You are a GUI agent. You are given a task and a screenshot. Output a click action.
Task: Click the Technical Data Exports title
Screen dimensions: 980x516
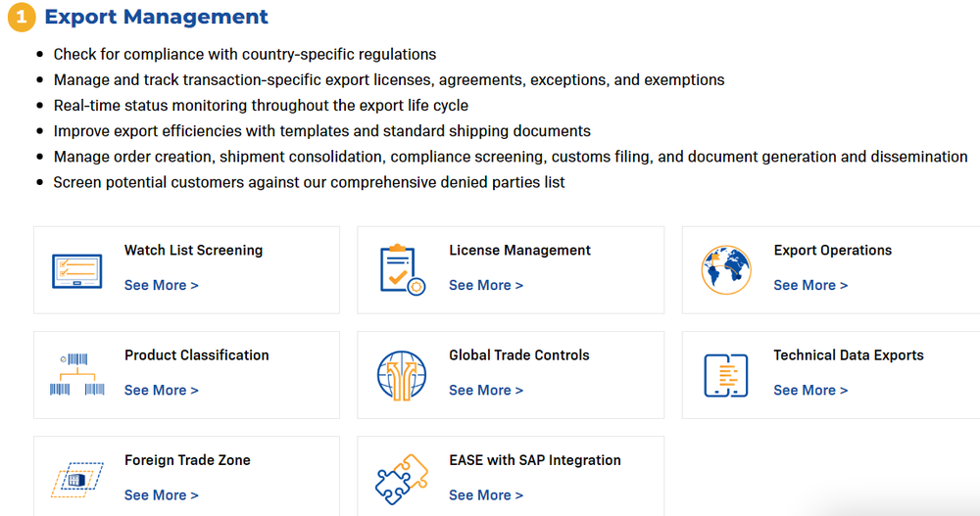[x=848, y=354]
